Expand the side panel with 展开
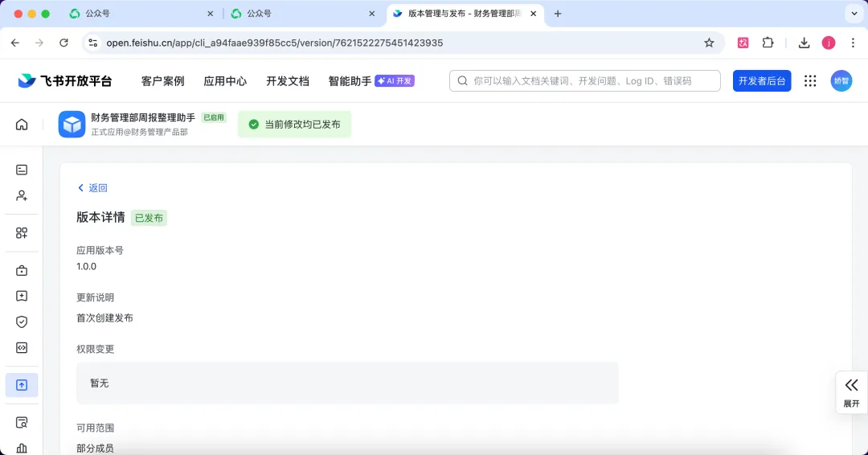 pos(851,392)
